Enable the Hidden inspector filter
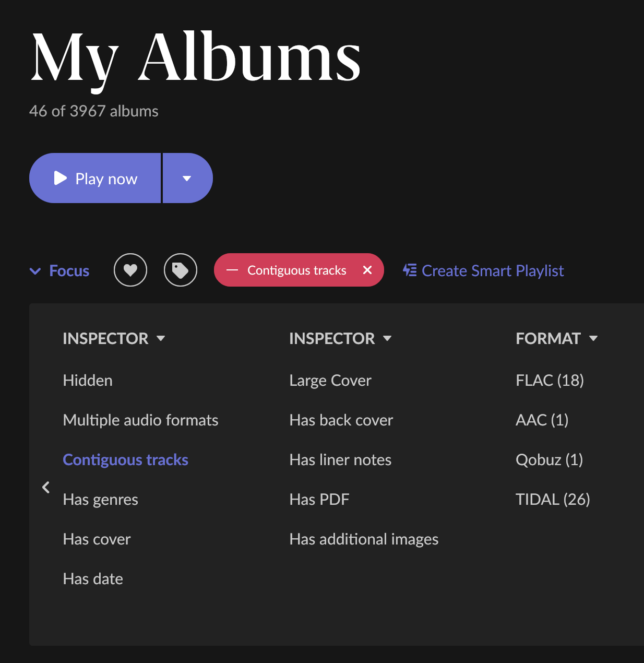This screenshot has height=663, width=644. [88, 381]
